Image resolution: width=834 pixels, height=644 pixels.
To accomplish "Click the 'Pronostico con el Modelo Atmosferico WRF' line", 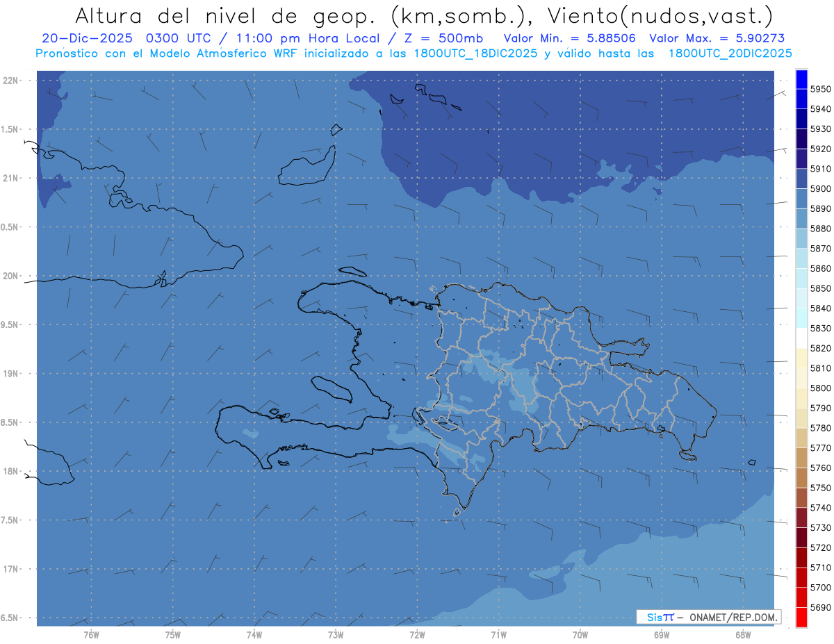I will click(x=168, y=53).
